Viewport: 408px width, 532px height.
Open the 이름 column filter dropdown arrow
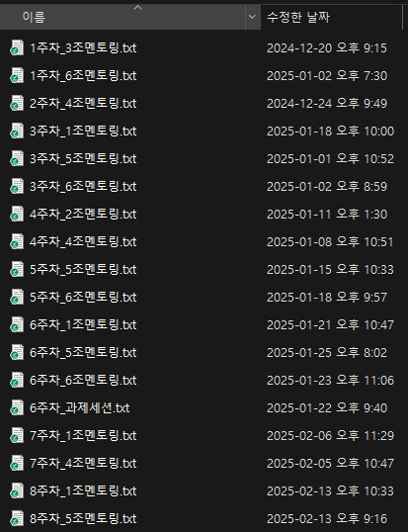point(252,17)
